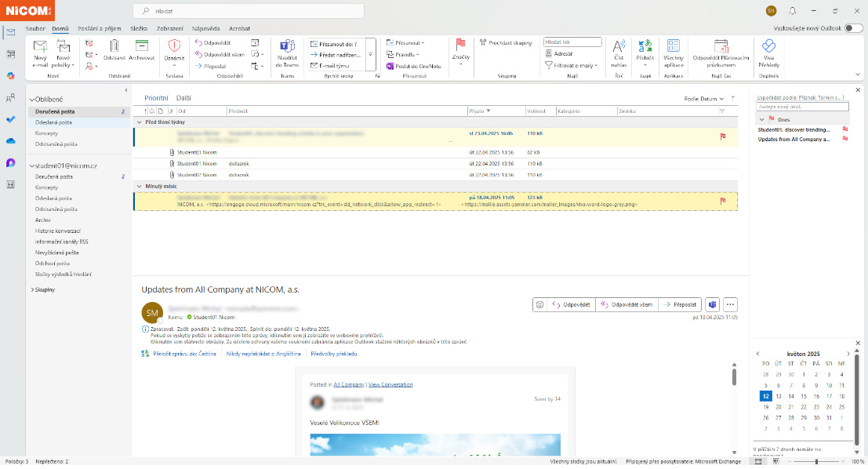Viewport: 868px width, 469px height.
Task: Open Nasdílet do Teams
Action: (x=287, y=47)
